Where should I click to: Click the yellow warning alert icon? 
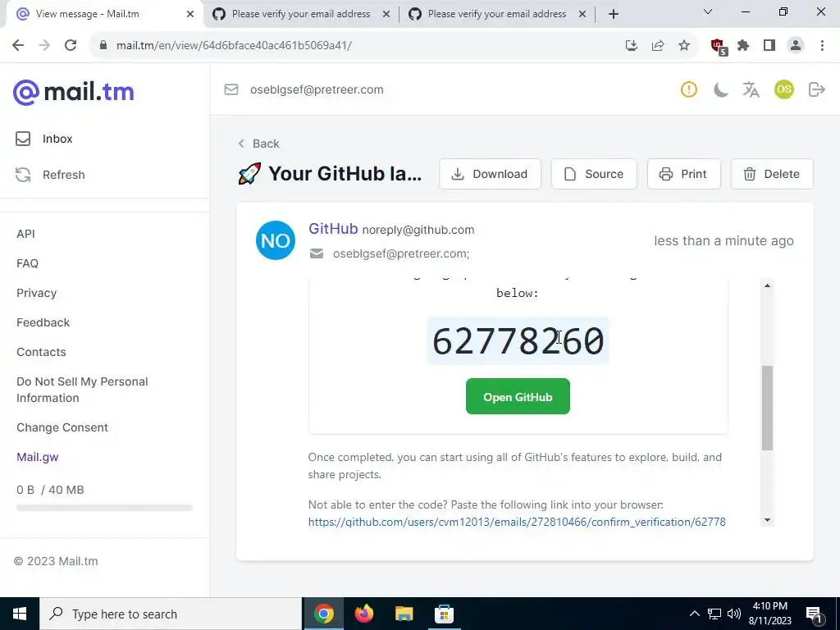(688, 89)
